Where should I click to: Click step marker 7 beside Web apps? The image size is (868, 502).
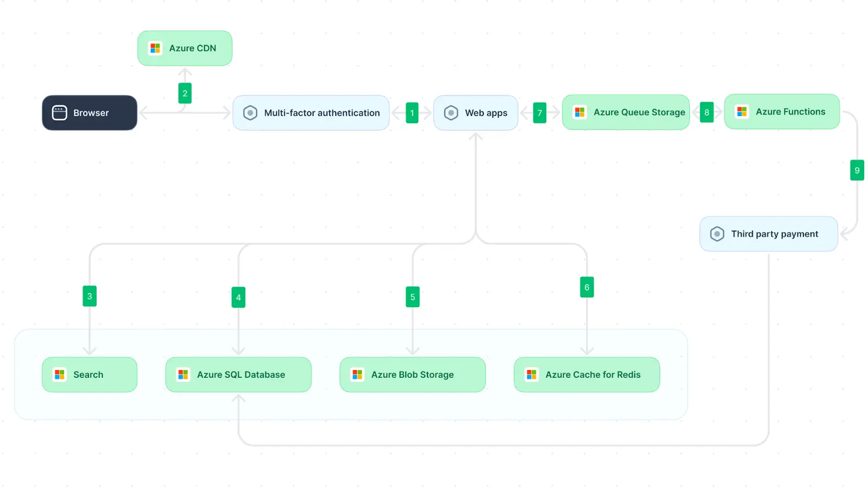coord(539,113)
